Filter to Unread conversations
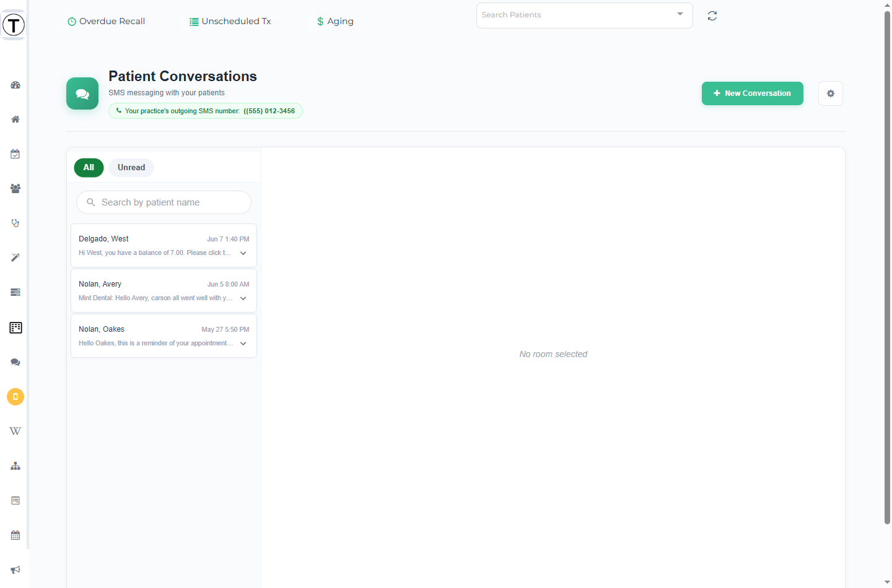The height and width of the screenshot is (588, 892). click(x=131, y=168)
